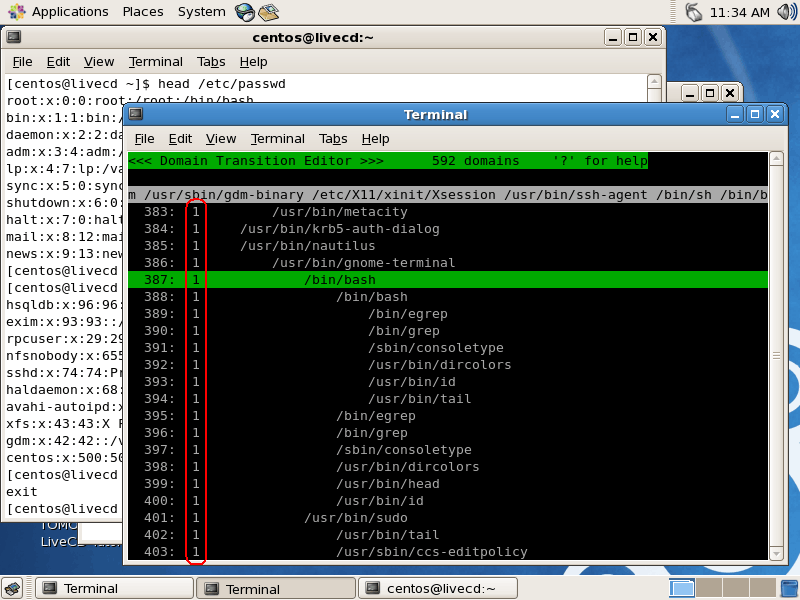Launch the web browser from the panel
Screen dimensions: 800x600
click(x=245, y=12)
